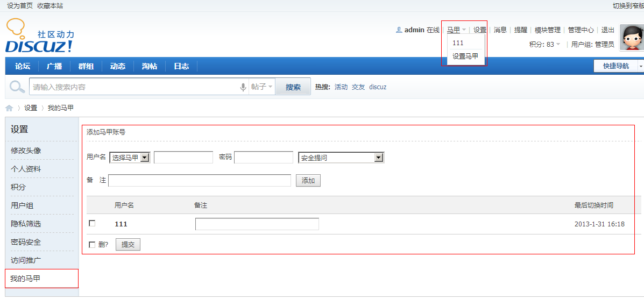Open the admin user avatar picture
The image size is (644, 299).
632,38
